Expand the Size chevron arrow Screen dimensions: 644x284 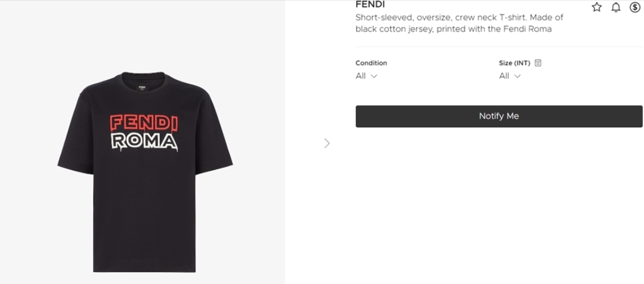coord(517,76)
